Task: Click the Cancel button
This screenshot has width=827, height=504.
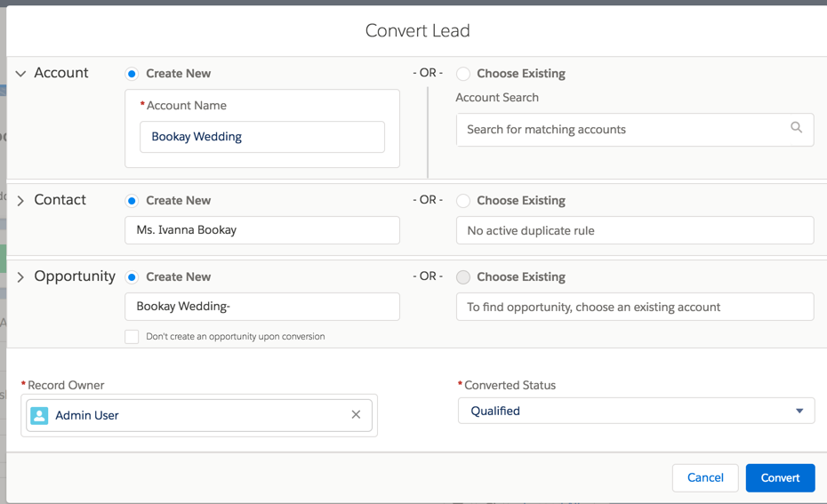Action: coord(705,477)
